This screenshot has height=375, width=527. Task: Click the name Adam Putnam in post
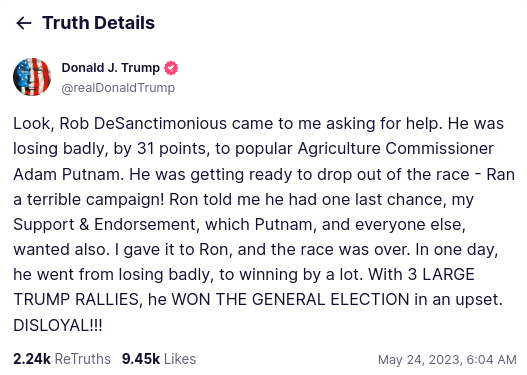(67, 174)
